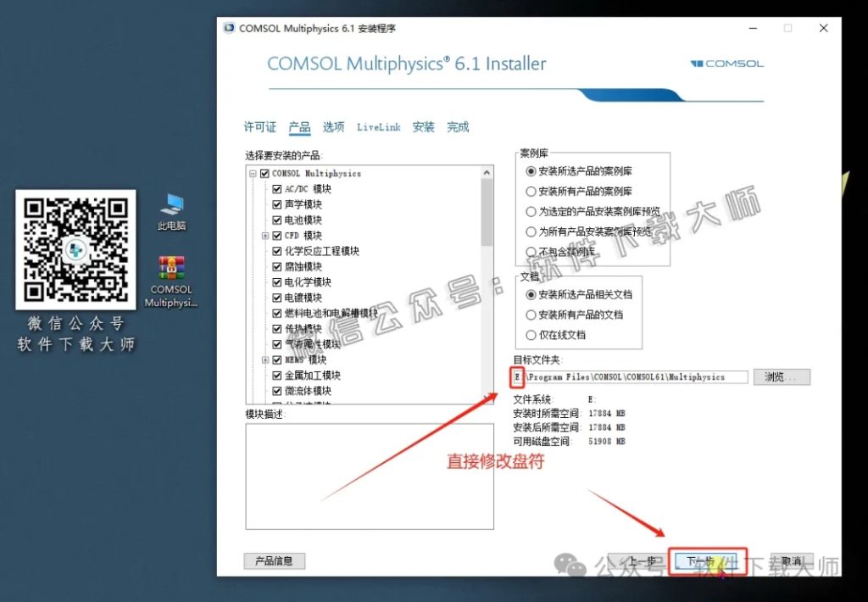The image size is (868, 602).
Task: Toggle the 电池模块 checkbox off
Action: pos(277,220)
